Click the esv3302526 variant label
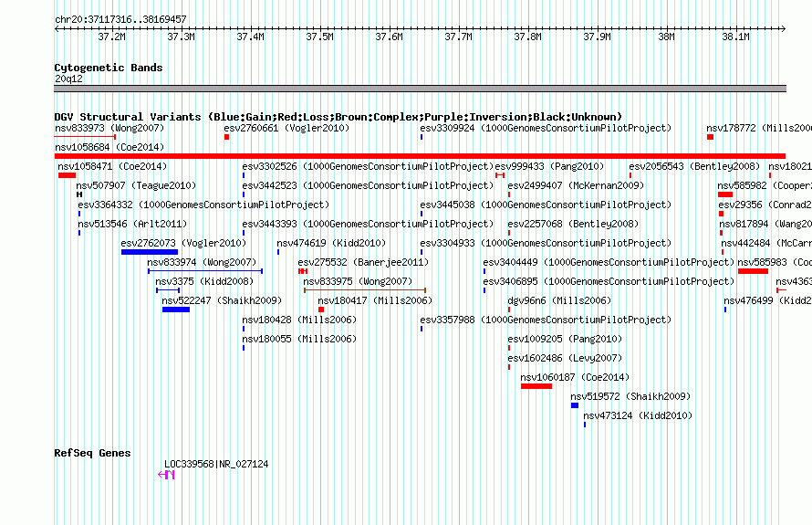Image resolution: width=812 pixels, height=525 pixels. 368,166
